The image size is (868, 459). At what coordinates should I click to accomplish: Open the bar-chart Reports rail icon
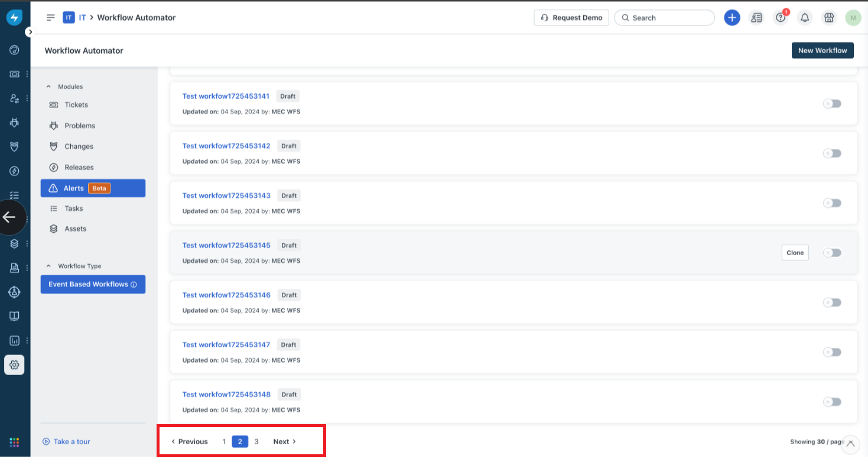(x=15, y=340)
